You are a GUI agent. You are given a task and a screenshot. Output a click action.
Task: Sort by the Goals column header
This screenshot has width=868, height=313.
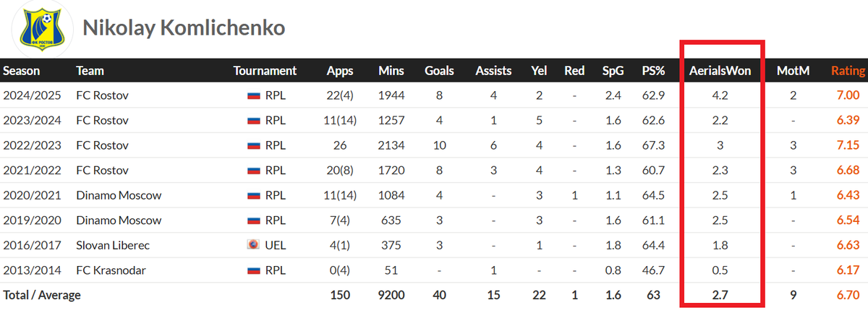439,71
